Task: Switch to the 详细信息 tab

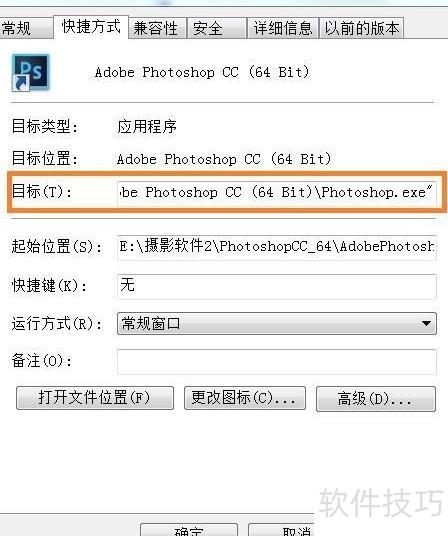Action: click(283, 28)
